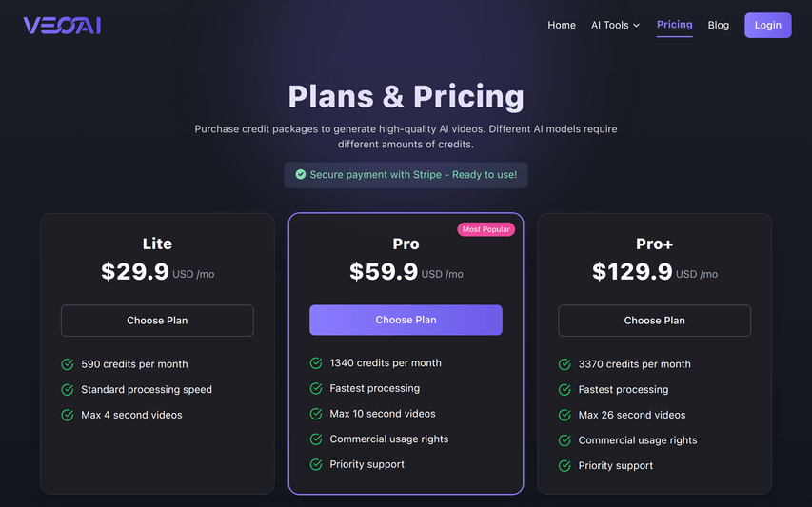
Task: Click checkmark beside Pro+ Commercial usage rights
Action: (564, 440)
